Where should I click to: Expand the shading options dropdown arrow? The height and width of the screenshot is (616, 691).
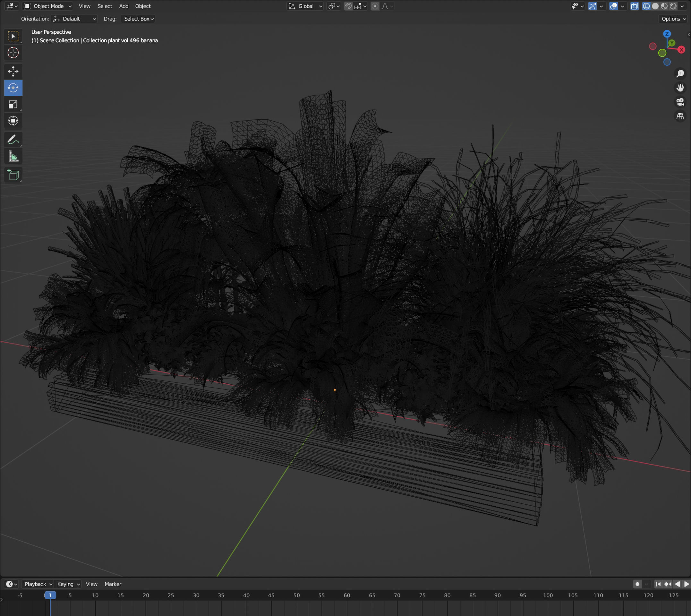point(682,6)
